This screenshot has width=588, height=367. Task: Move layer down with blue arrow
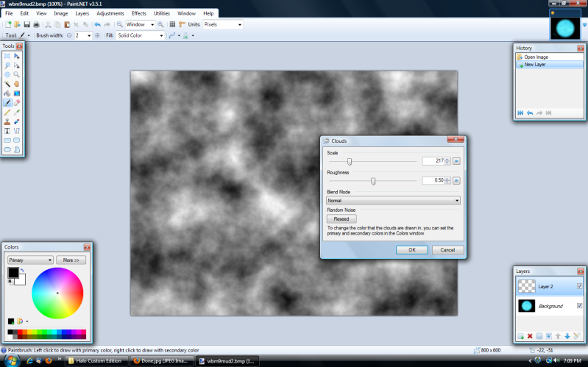567,336
